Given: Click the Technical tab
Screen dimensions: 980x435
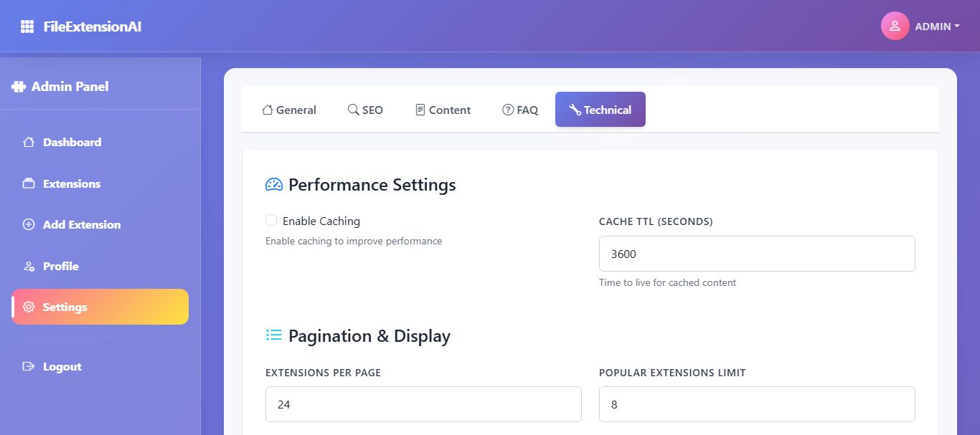Looking at the screenshot, I should click(x=600, y=110).
